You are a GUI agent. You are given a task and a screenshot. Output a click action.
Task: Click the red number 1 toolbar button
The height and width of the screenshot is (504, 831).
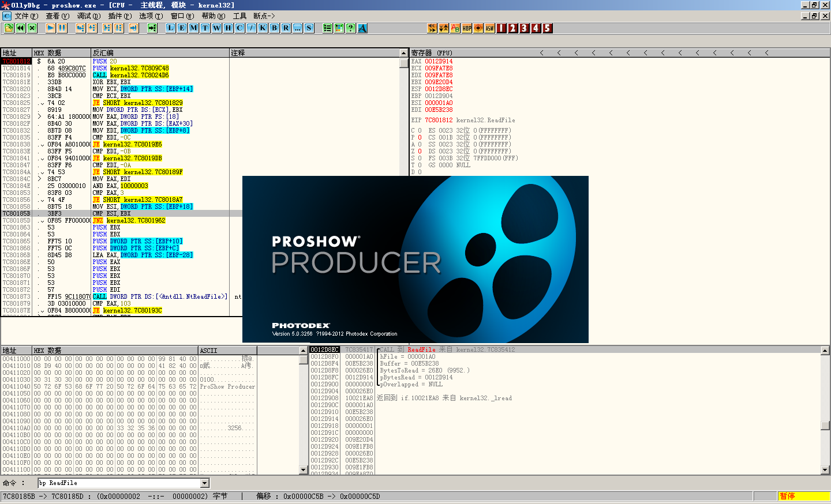[x=501, y=28]
